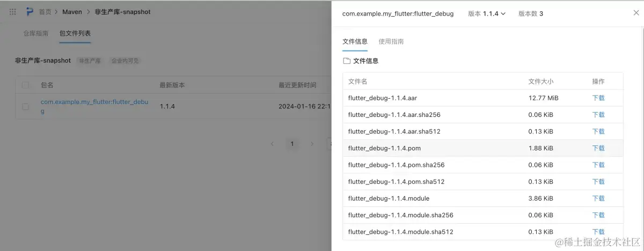The height and width of the screenshot is (251, 644).
Task: Click the 操作 column header
Action: (x=598, y=82)
